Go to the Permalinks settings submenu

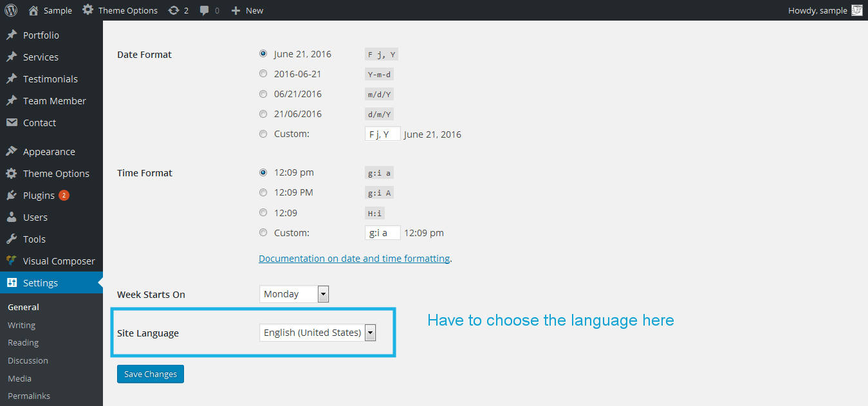tap(29, 396)
